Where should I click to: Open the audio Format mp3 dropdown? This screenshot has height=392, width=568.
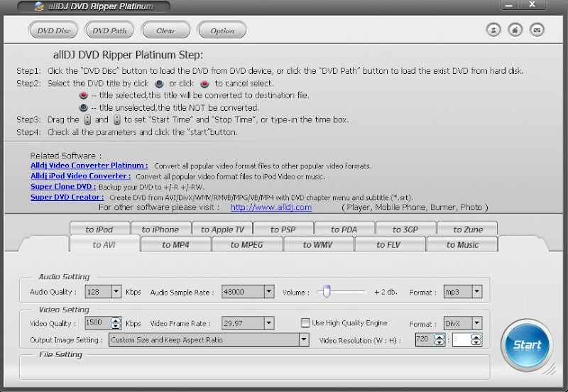point(477,291)
